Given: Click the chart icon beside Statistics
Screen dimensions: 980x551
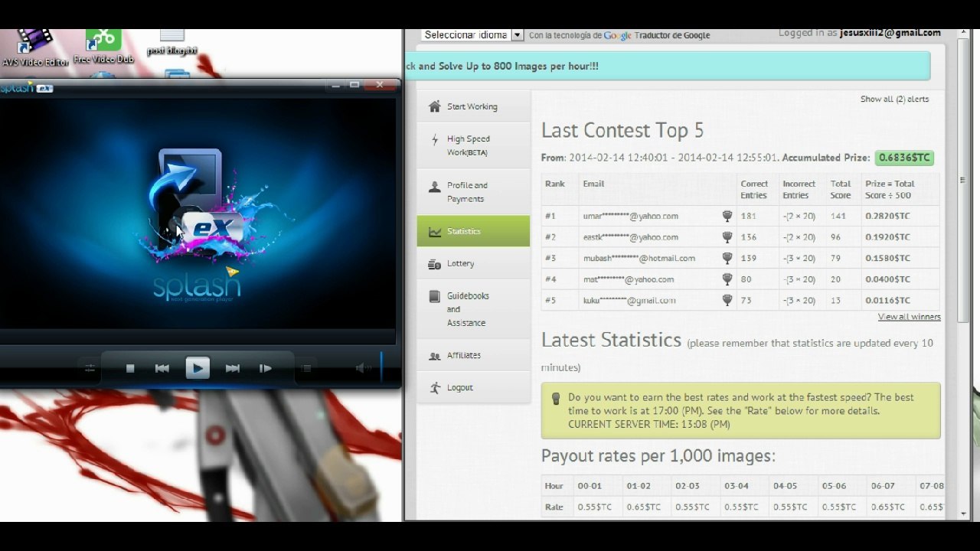Looking at the screenshot, I should [435, 231].
